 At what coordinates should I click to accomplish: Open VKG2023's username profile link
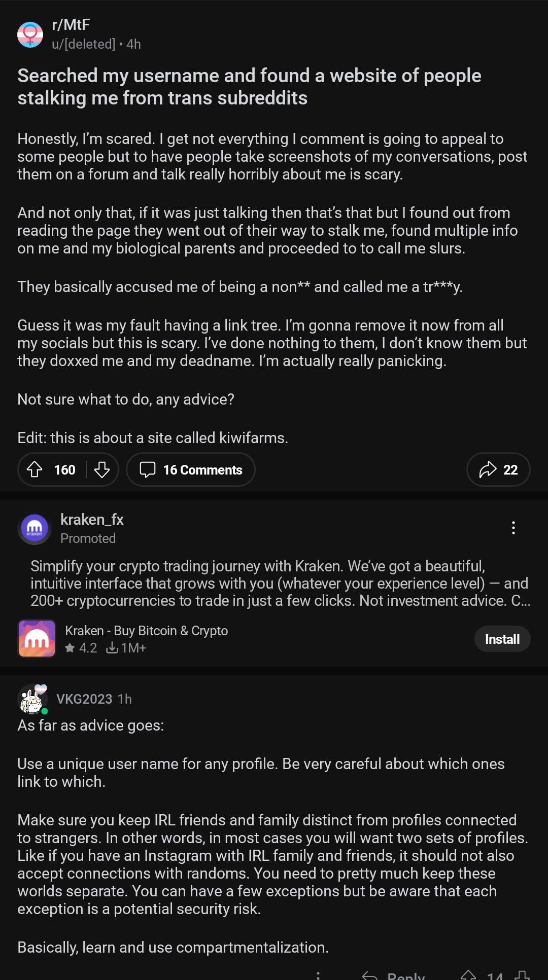[84, 699]
